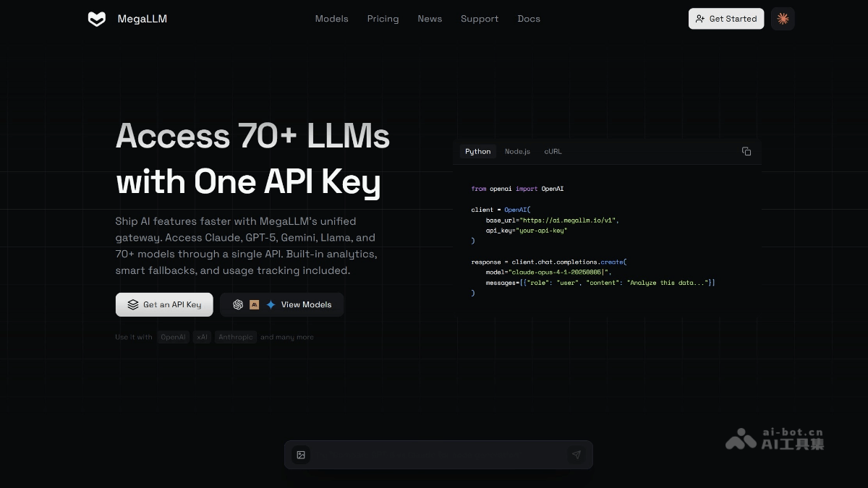
Task: Click the send arrow icon in prompt bar
Action: coord(576,455)
